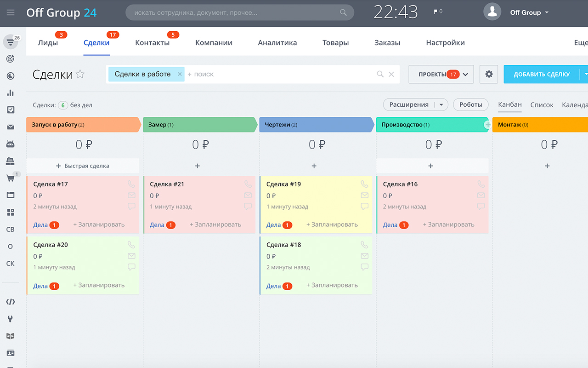Click the bar chart statistics icon in sidebar
Viewport: 588px width, 368px height.
coord(10,92)
